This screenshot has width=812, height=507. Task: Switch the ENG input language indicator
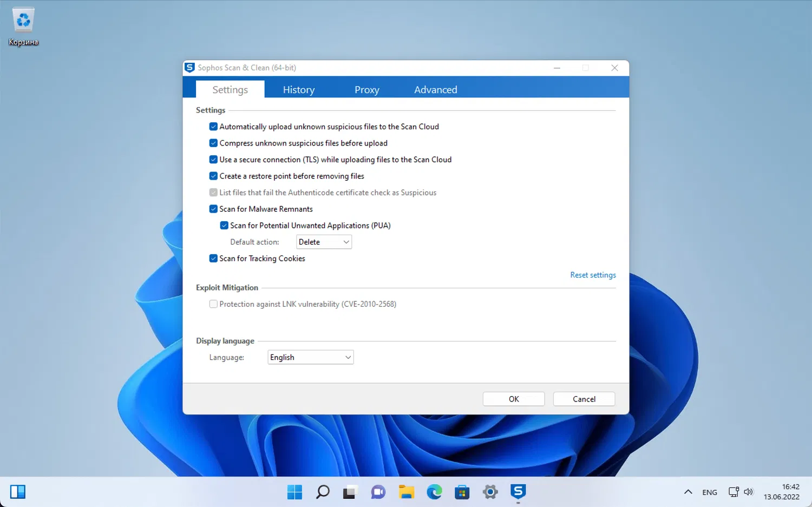coord(710,492)
